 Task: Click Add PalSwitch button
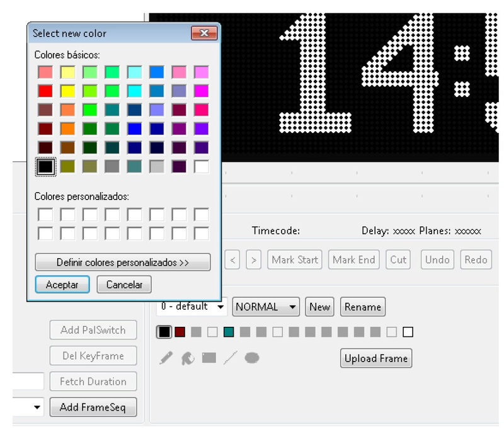pyautogui.click(x=93, y=330)
